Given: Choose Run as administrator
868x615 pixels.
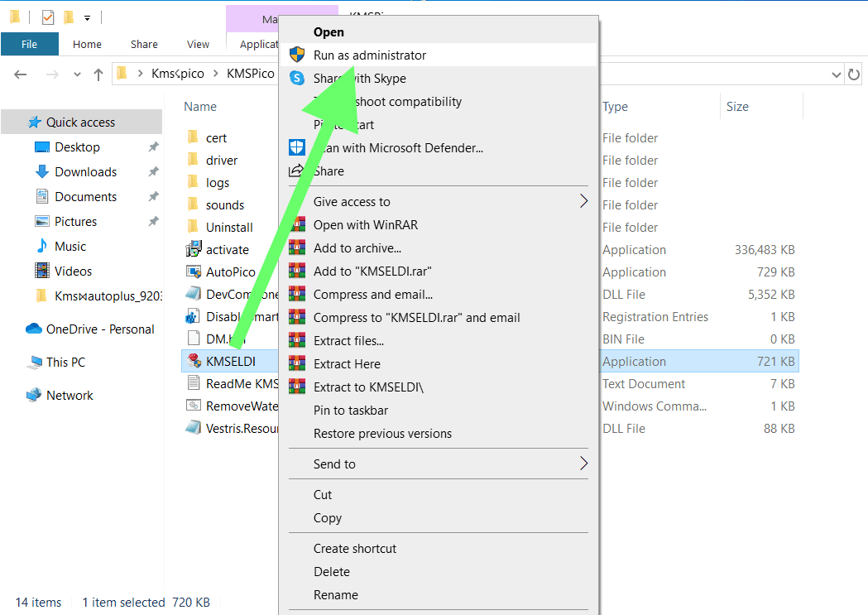Looking at the screenshot, I should pyautogui.click(x=439, y=55).
